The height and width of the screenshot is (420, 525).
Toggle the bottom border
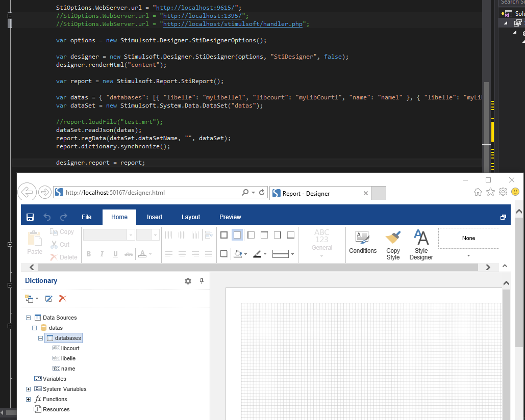(291, 235)
